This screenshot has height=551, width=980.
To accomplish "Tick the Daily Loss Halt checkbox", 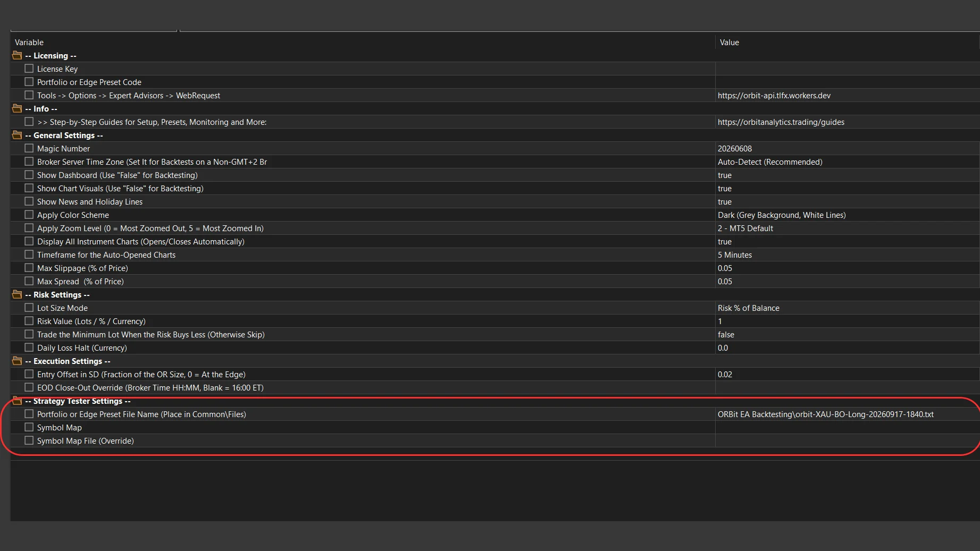I will click(29, 347).
